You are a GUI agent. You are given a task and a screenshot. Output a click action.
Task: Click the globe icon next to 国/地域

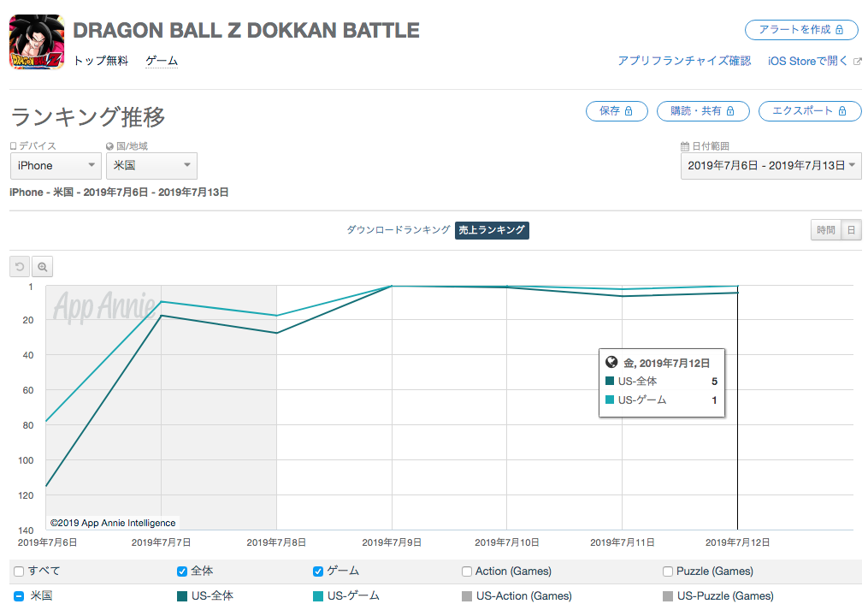pos(109,146)
